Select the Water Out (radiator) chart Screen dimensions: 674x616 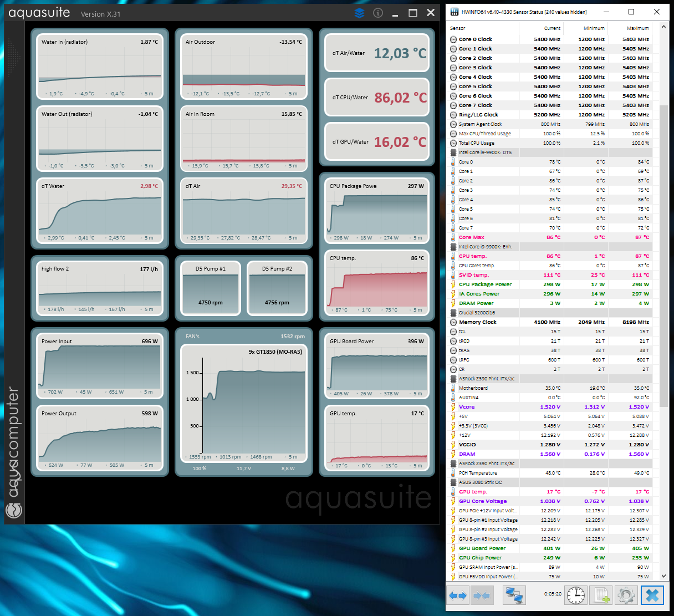click(100, 139)
